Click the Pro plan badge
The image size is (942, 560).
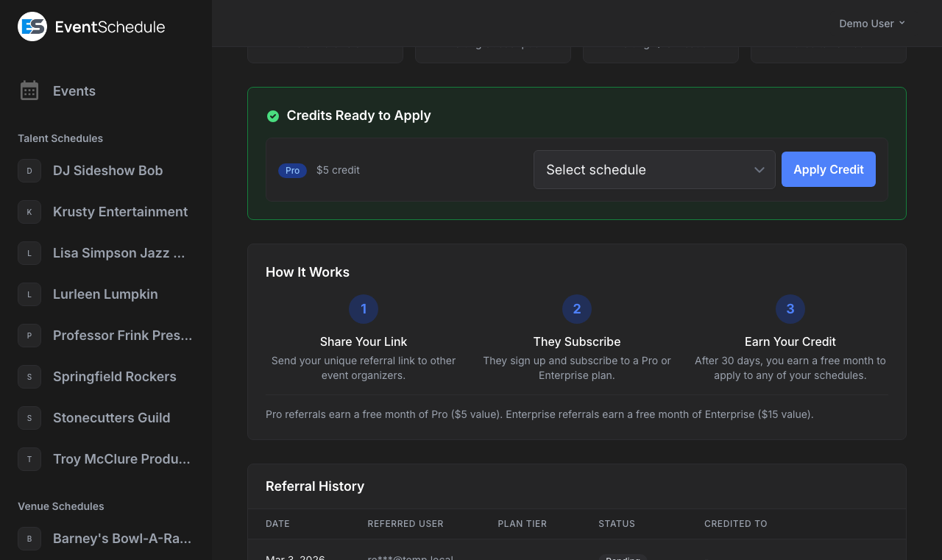click(292, 170)
